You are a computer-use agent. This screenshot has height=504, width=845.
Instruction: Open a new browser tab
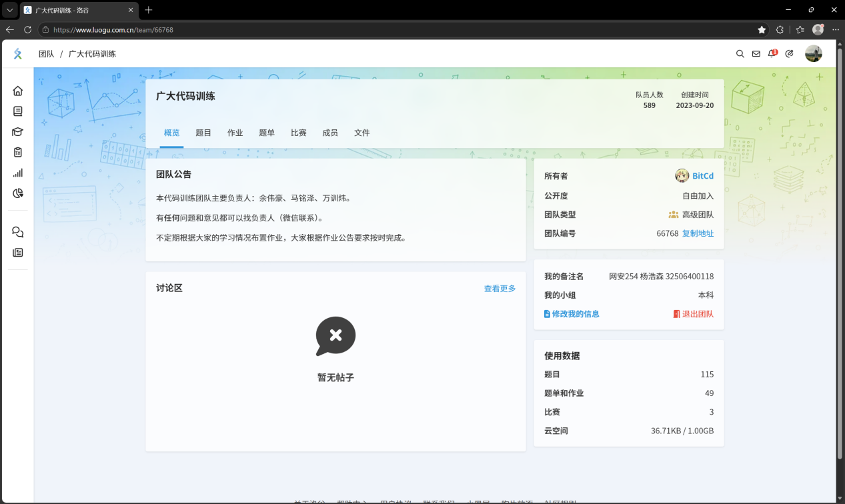point(149,10)
